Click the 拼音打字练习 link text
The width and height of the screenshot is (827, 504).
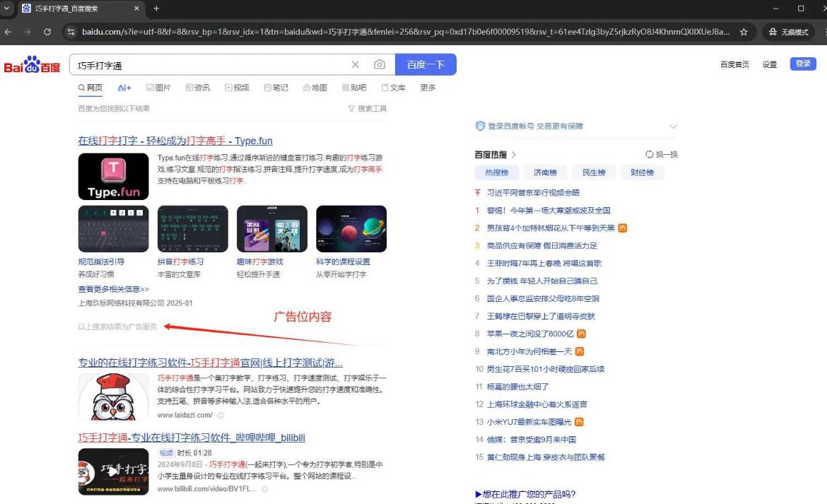[180, 262]
